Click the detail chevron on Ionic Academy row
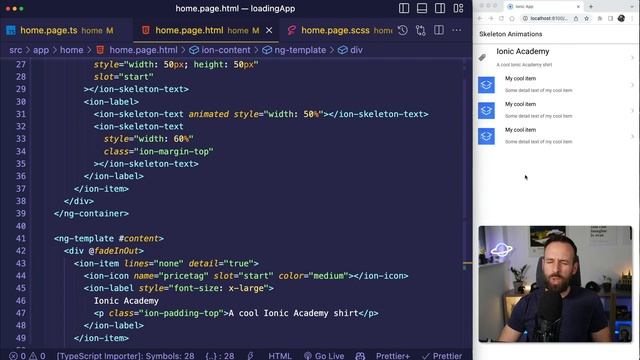 pyautogui.click(x=632, y=58)
